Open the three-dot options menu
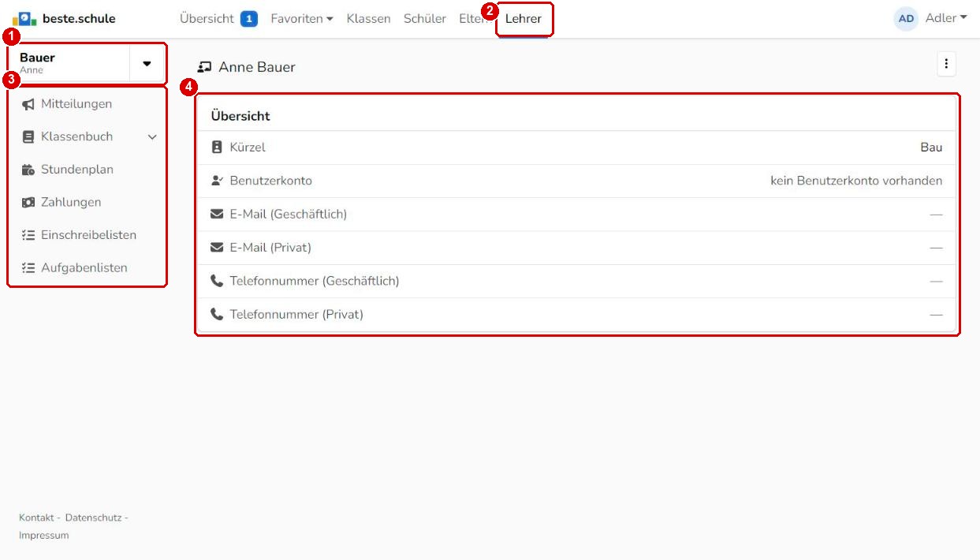Image resolution: width=980 pixels, height=560 pixels. [x=946, y=65]
